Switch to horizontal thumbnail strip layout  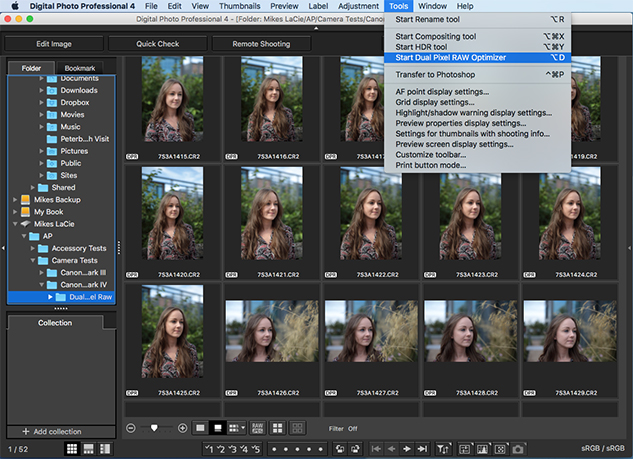(88, 449)
